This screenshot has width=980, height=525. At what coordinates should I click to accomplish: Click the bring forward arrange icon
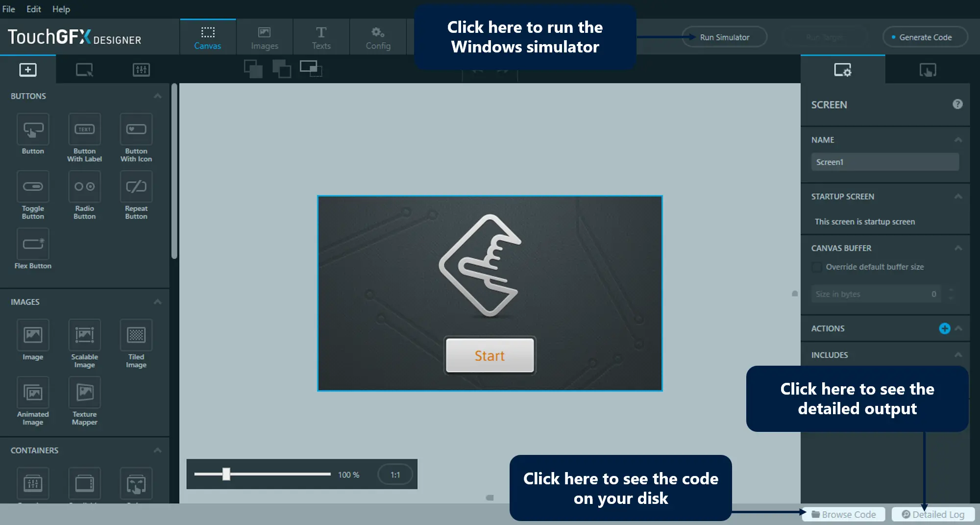(253, 69)
